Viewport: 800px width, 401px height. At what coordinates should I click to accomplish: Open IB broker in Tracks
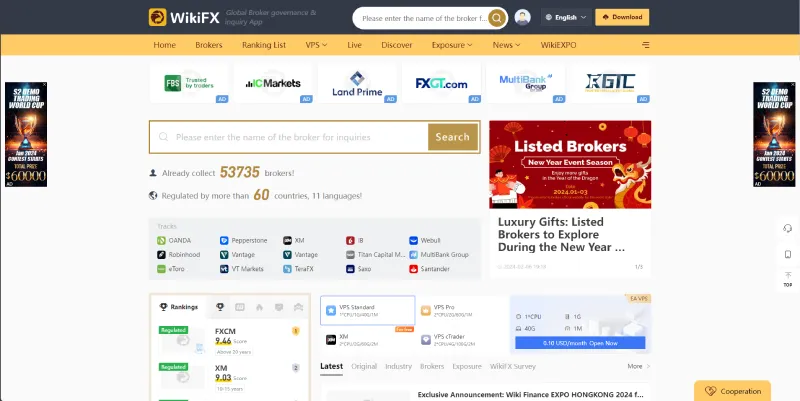[355, 240]
